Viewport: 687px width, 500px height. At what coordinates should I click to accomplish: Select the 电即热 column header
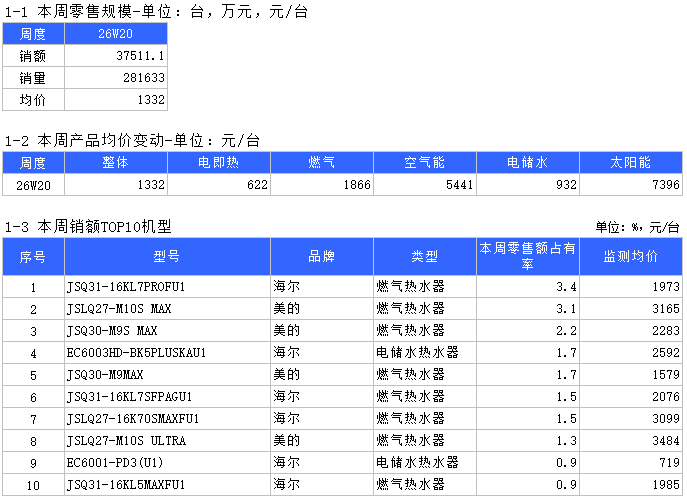tap(219, 163)
